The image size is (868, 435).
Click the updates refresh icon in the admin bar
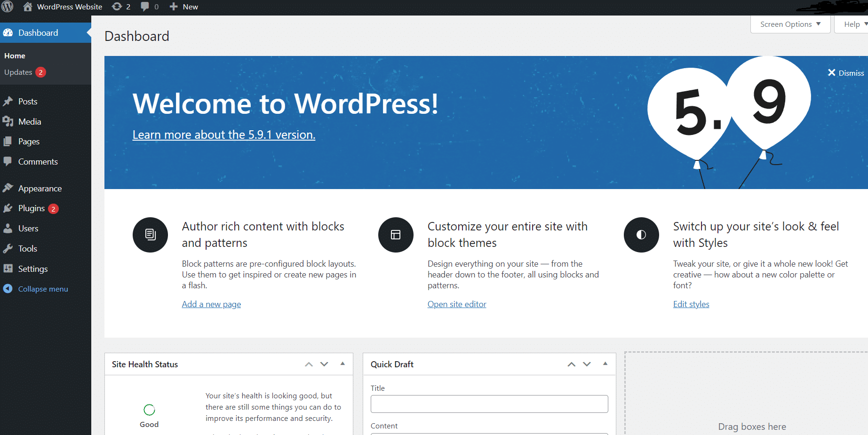point(117,7)
